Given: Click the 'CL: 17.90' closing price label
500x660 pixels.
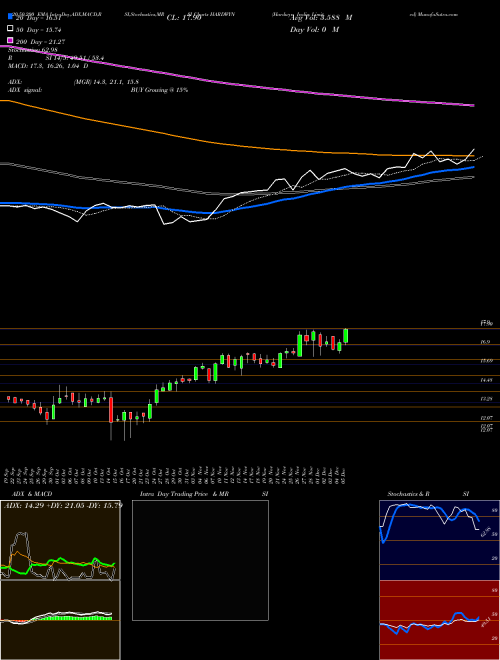Looking at the screenshot, I should click(186, 18).
